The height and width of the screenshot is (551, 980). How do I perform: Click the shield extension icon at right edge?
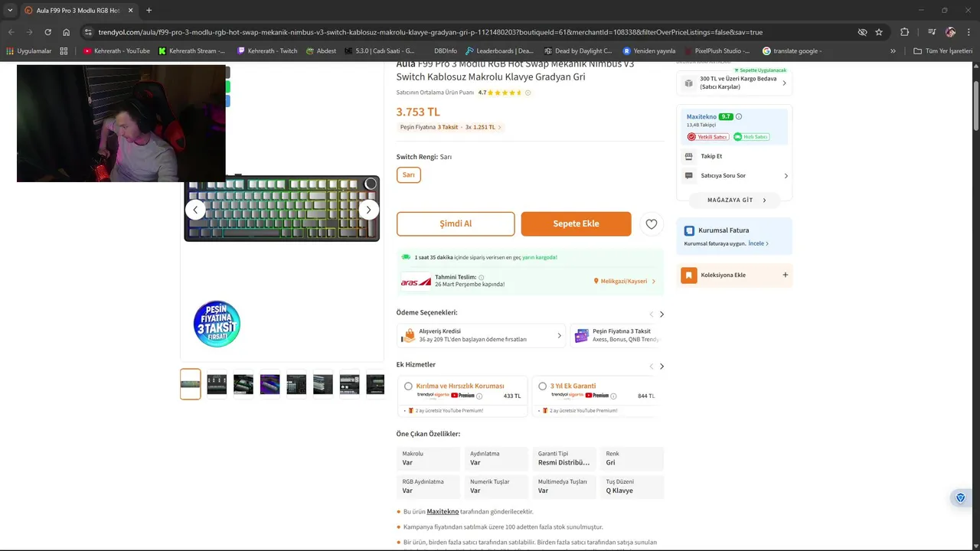[960, 498]
